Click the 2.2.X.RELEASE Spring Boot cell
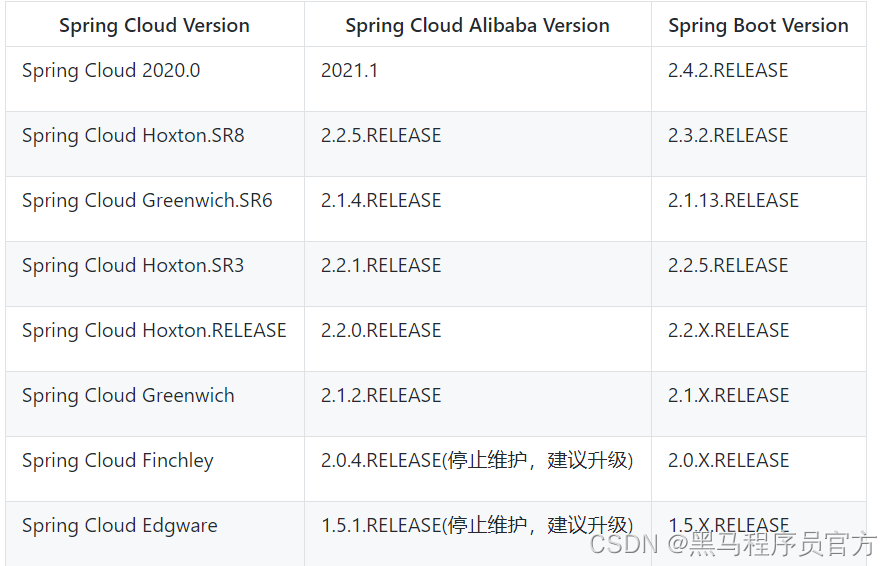This screenshot has width=892, height=566. tap(728, 331)
